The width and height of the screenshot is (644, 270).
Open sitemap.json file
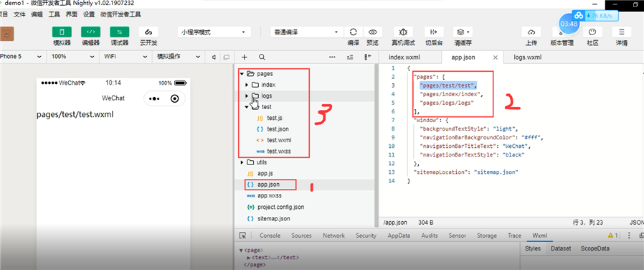[x=274, y=218]
